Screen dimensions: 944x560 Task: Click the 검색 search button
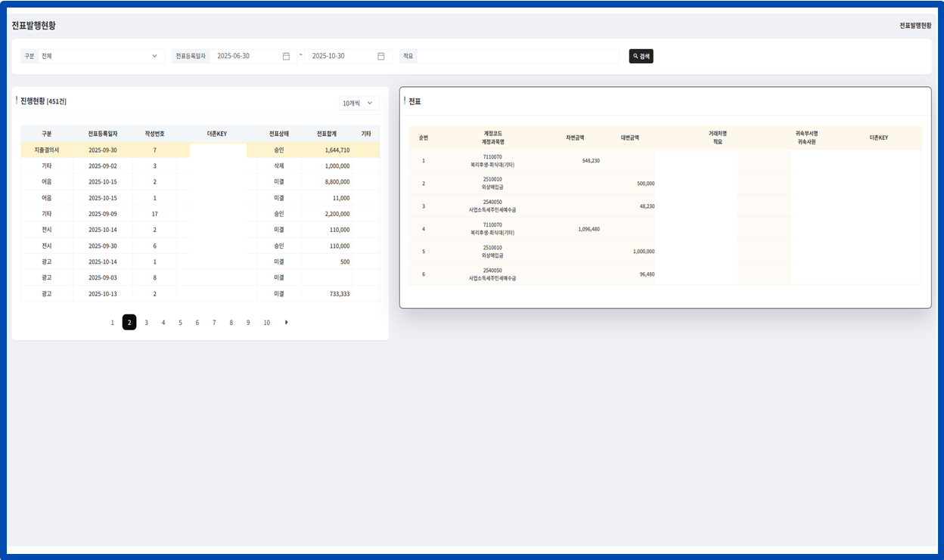(x=641, y=56)
